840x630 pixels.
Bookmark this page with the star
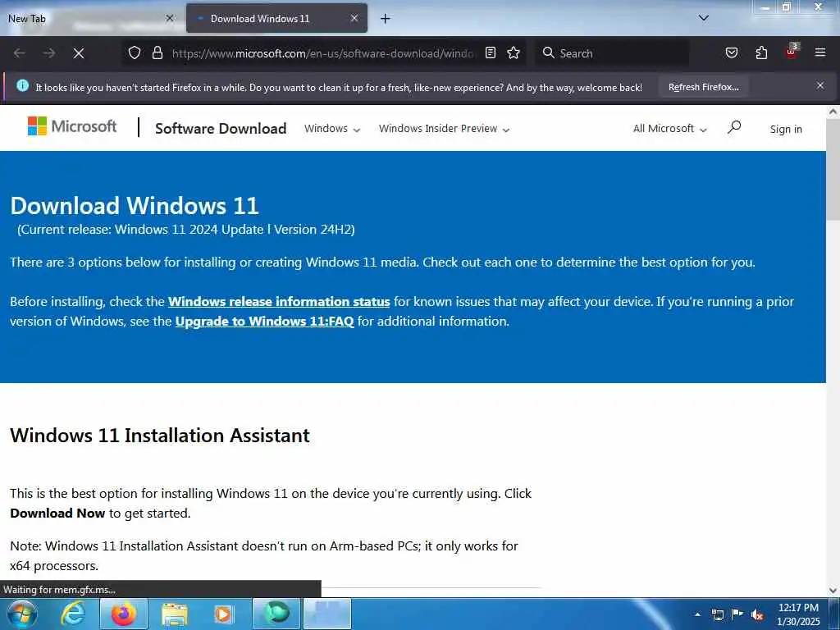[514, 53]
